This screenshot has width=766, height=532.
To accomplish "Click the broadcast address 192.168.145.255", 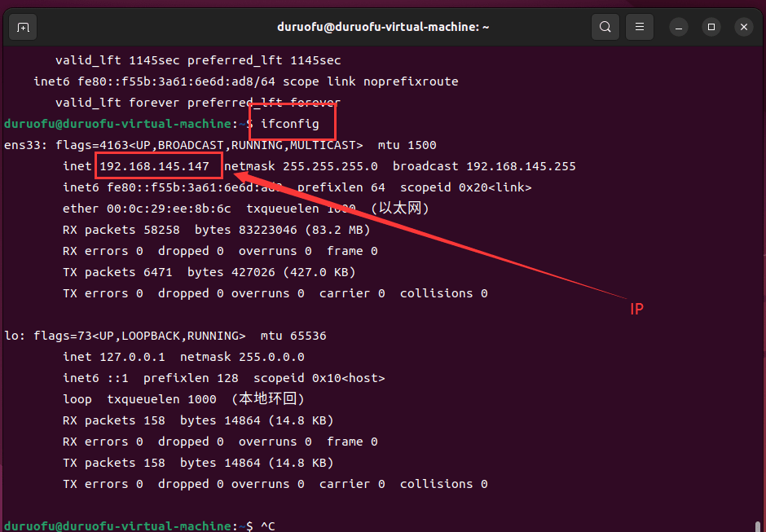I will (x=520, y=166).
